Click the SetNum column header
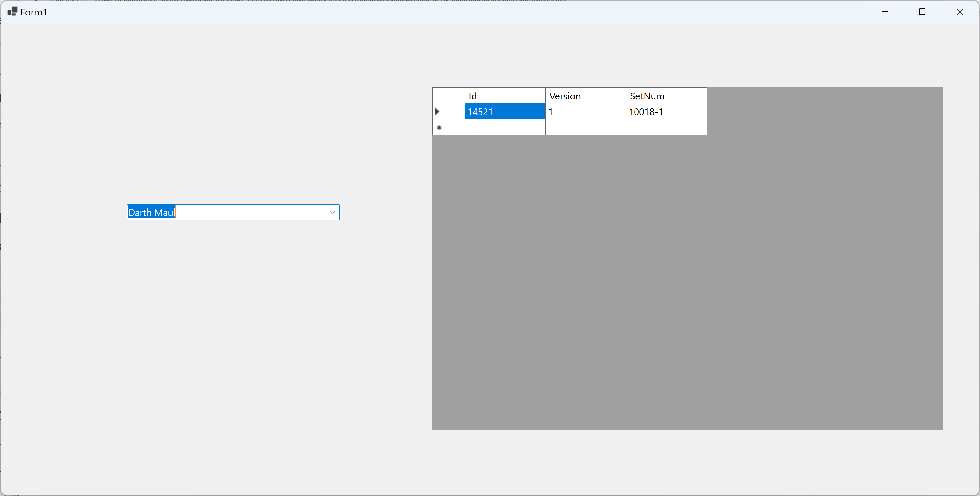 pyautogui.click(x=666, y=96)
